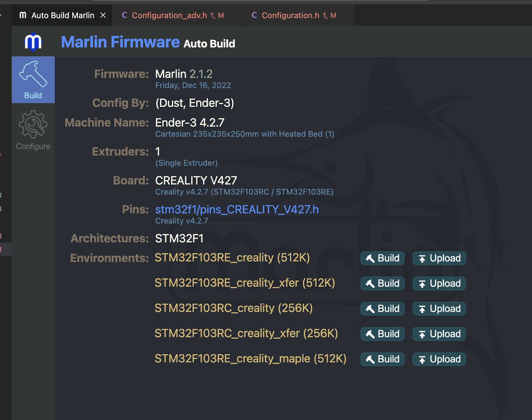Viewport: 532px width, 420px height.
Task: Click the Marlin icon on Auto Build tab
Action: tap(23, 15)
